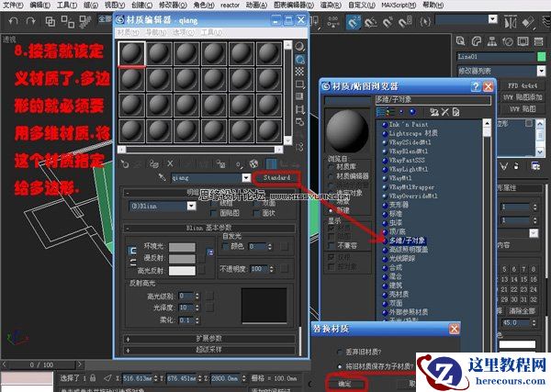Open the qiang material name dropdown
Image resolution: width=551 pixels, height=392 pixels.
246,178
